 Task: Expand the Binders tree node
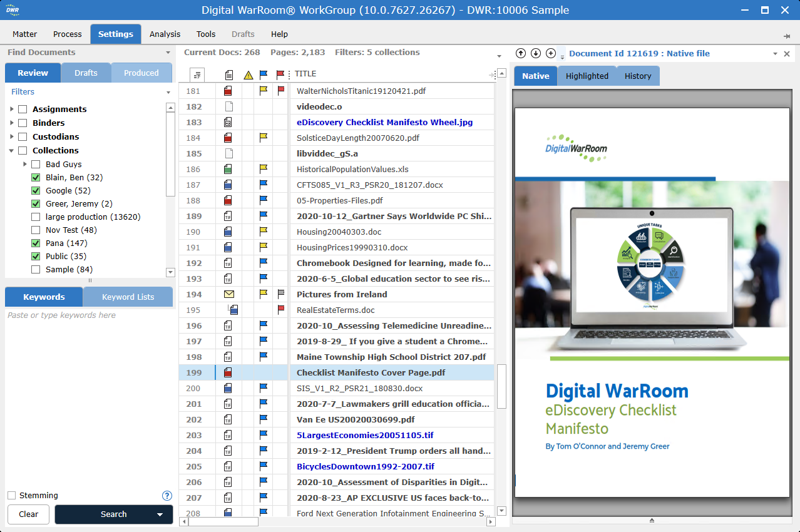[12, 123]
